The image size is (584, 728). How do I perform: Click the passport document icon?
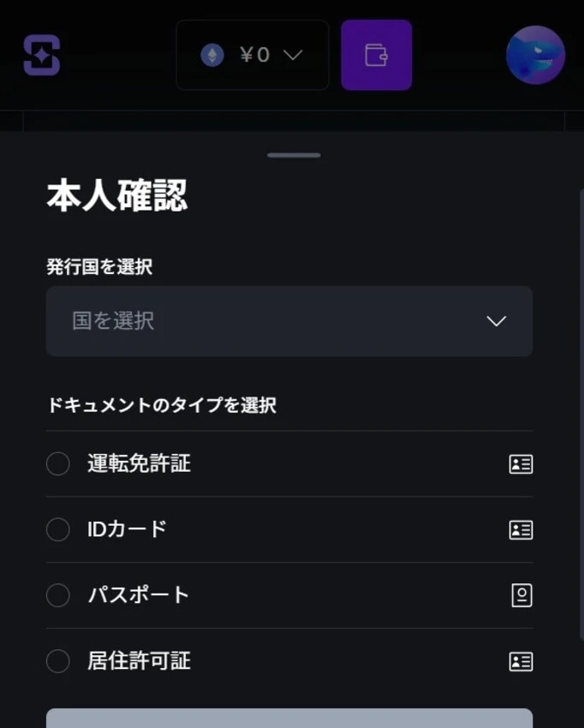click(x=521, y=595)
